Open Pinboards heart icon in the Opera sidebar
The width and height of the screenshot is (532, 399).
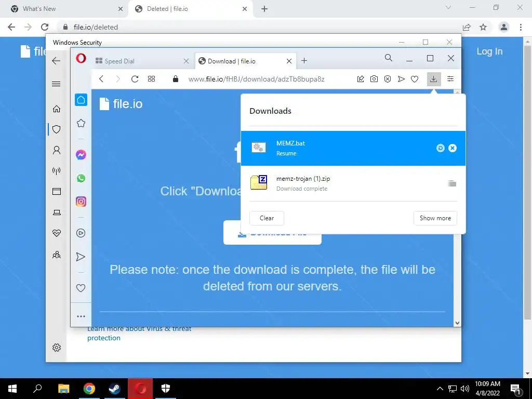(x=81, y=288)
